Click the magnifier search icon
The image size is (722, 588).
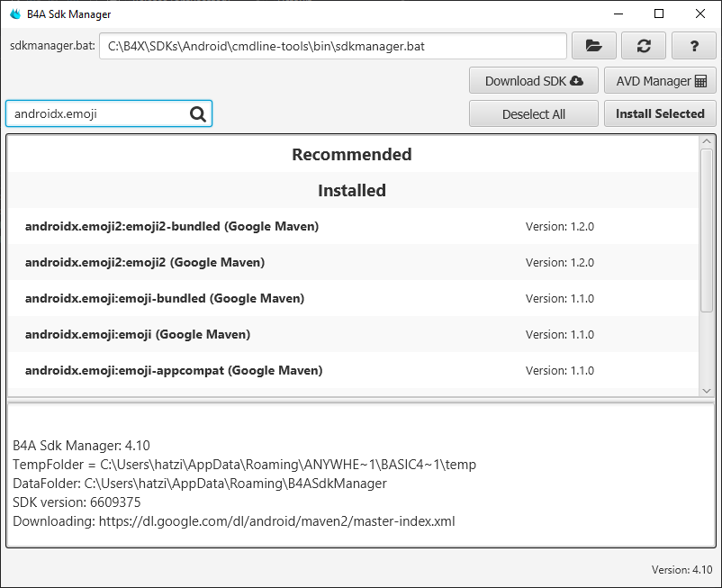pyautogui.click(x=198, y=113)
